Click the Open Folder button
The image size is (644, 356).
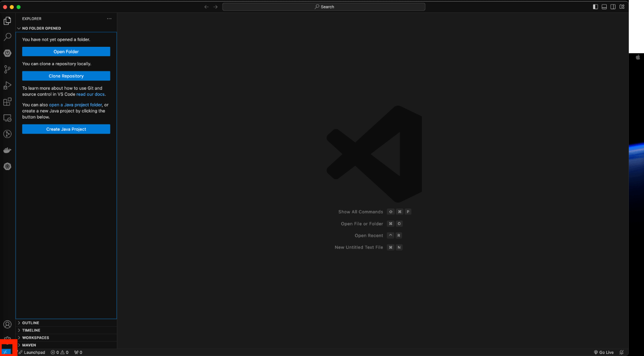pos(66,51)
